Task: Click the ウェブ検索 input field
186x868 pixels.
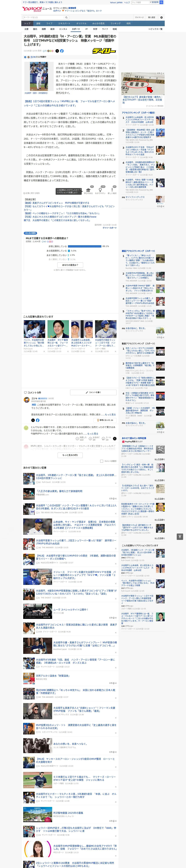Action: point(140,2)
